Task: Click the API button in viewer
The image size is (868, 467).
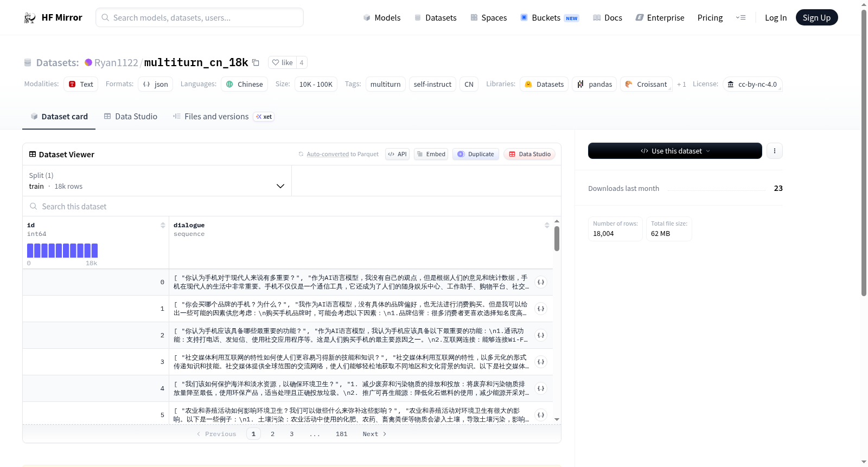Action: (397, 154)
